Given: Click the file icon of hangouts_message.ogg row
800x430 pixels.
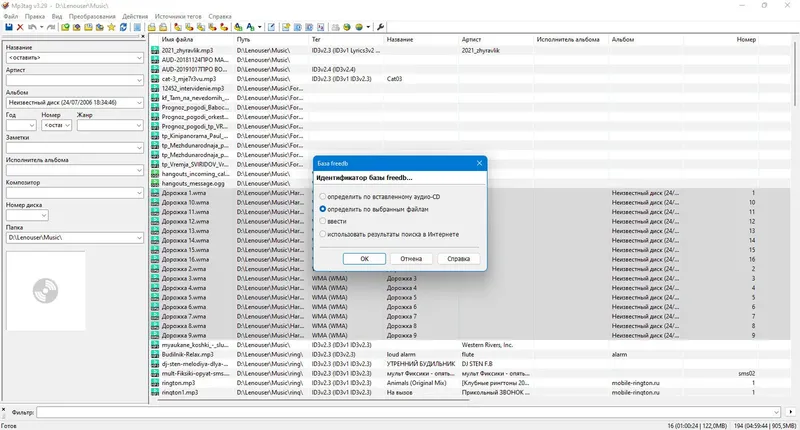Looking at the screenshot, I should [155, 184].
